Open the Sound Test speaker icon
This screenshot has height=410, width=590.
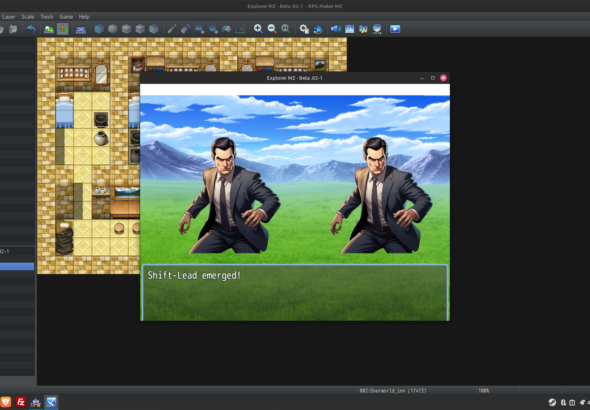pos(336,29)
